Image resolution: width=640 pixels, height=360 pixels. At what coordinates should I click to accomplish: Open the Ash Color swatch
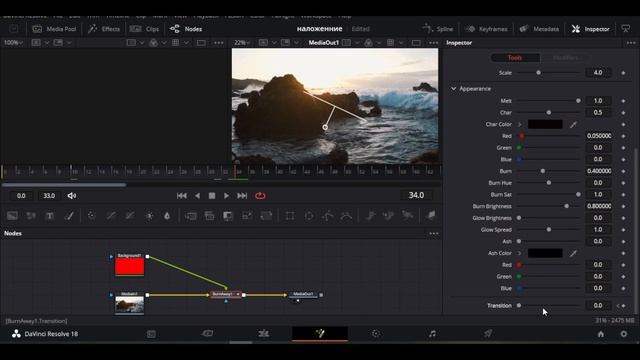click(x=545, y=253)
